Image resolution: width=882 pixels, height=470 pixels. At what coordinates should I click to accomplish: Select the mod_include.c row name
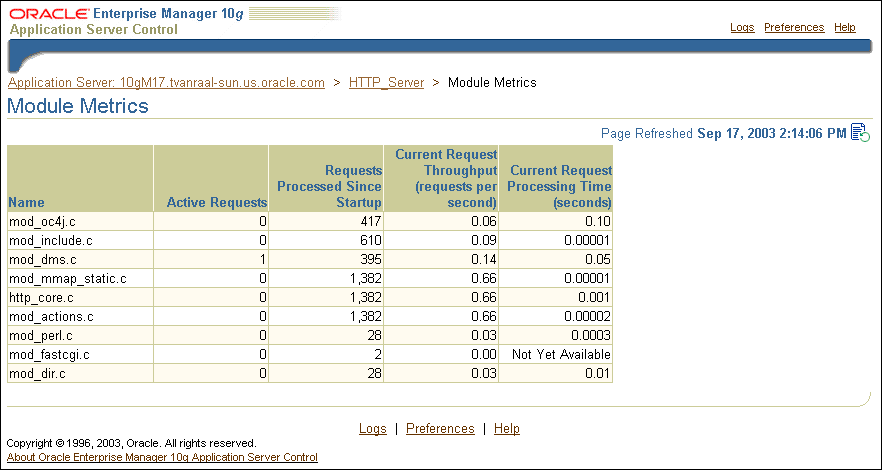[51, 241]
